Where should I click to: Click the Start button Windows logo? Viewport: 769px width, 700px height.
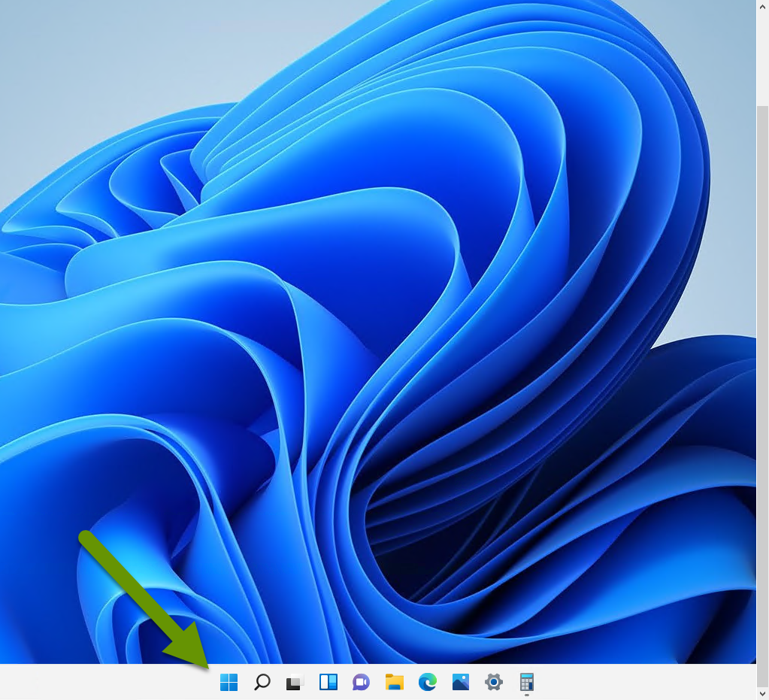tap(229, 683)
